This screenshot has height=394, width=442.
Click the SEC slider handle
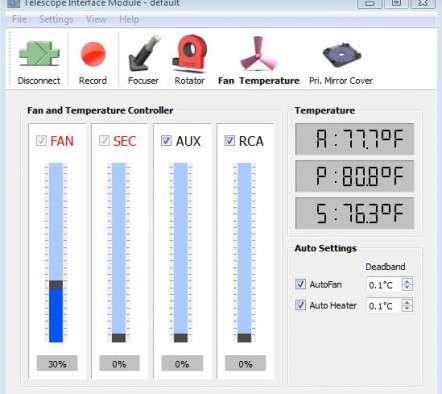[119, 338]
